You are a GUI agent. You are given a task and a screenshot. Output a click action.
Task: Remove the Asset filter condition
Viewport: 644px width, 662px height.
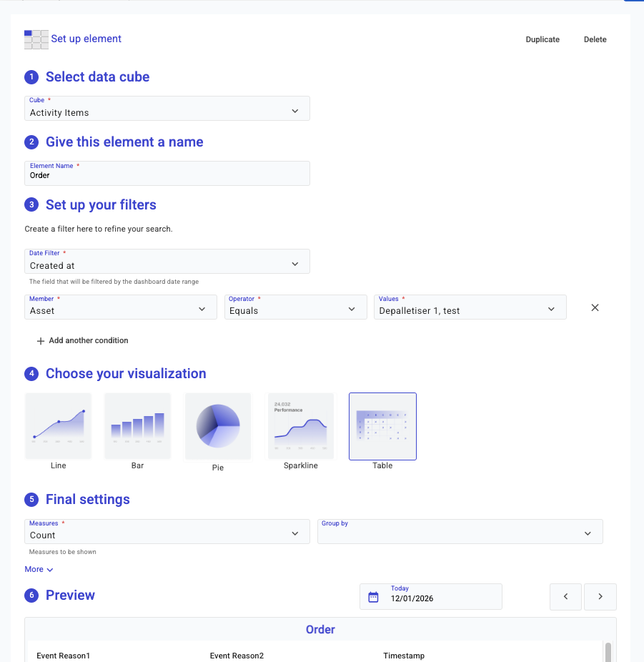[x=595, y=307]
